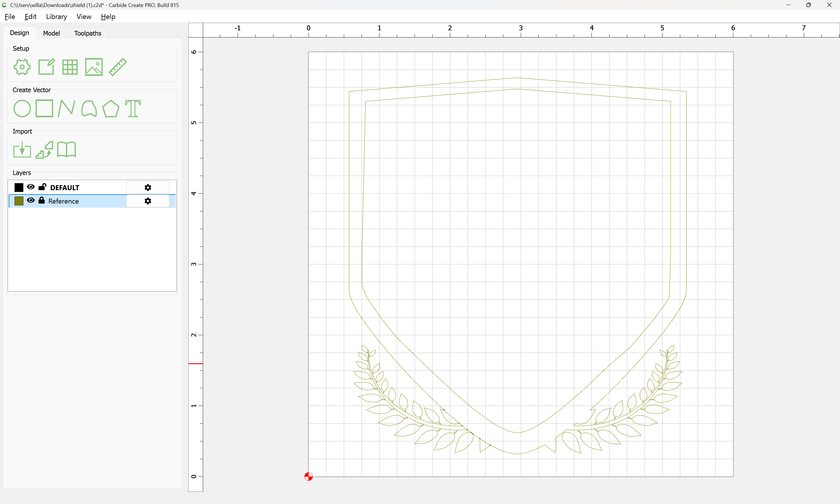Open the Help menu
The image size is (840, 504).
tap(108, 17)
